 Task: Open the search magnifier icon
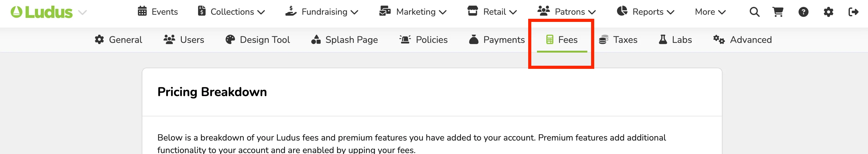[754, 12]
